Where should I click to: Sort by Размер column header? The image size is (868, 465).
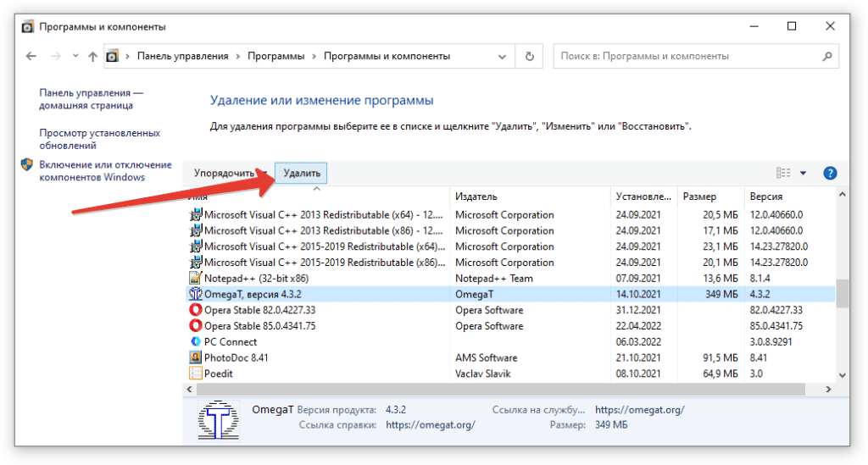(699, 197)
